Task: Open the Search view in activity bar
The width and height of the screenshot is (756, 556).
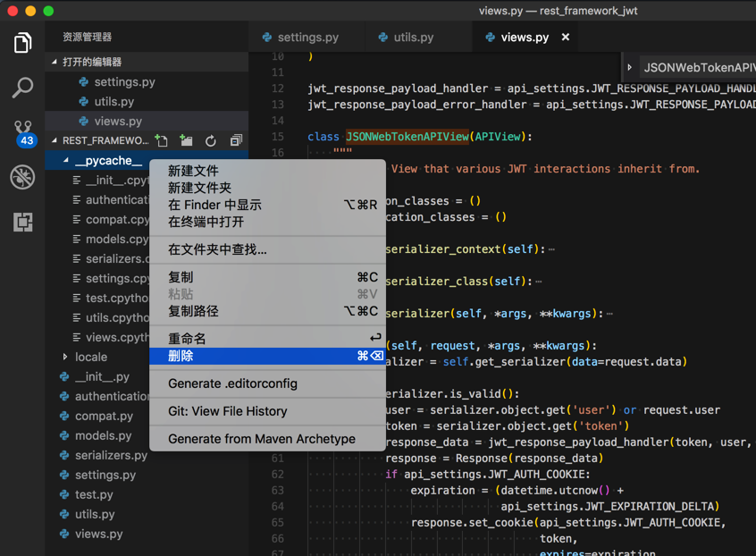Action: (x=22, y=88)
